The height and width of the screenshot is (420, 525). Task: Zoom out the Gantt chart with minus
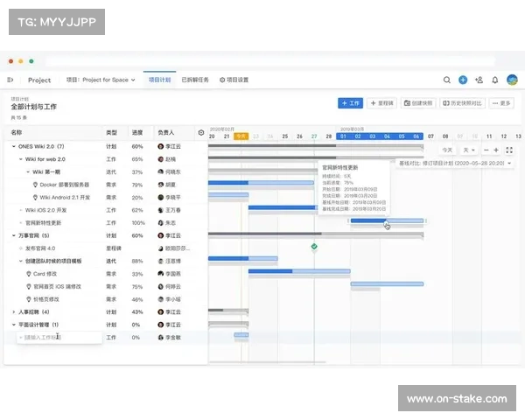pos(485,150)
